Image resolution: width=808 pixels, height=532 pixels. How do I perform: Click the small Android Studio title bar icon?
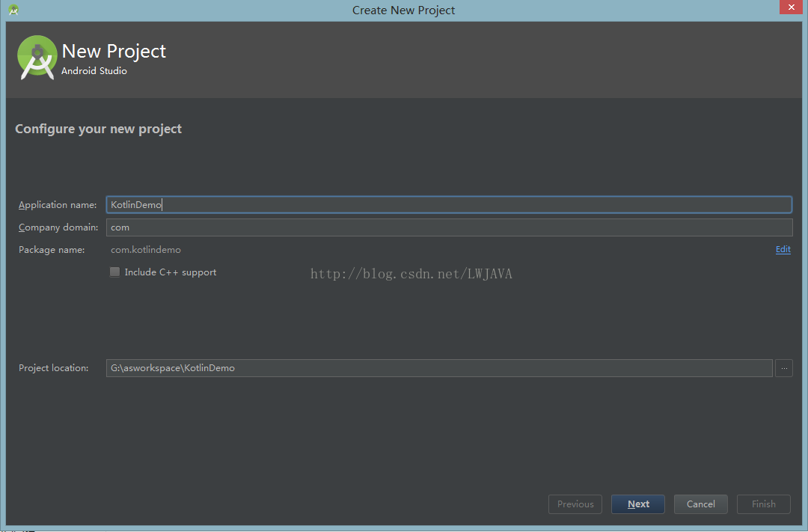(13, 10)
